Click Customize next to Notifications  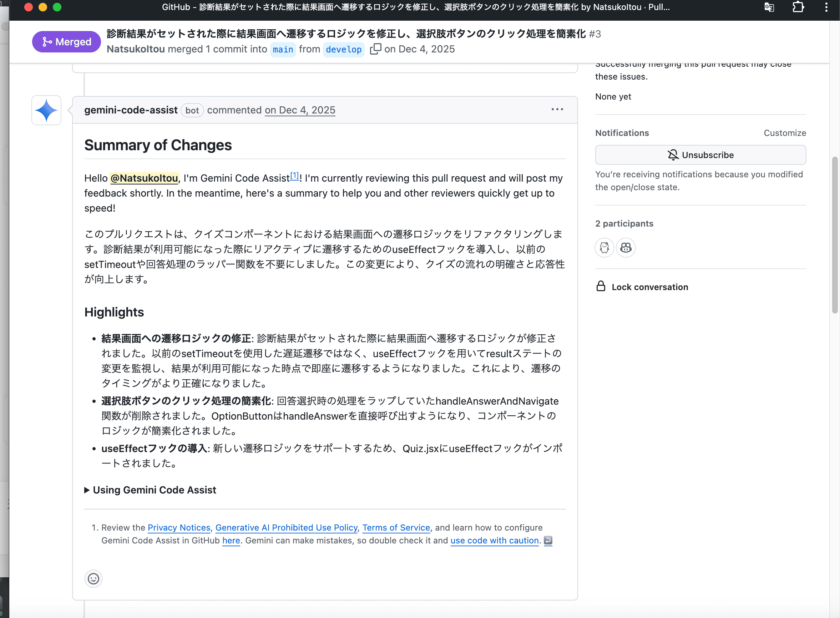pyautogui.click(x=785, y=133)
